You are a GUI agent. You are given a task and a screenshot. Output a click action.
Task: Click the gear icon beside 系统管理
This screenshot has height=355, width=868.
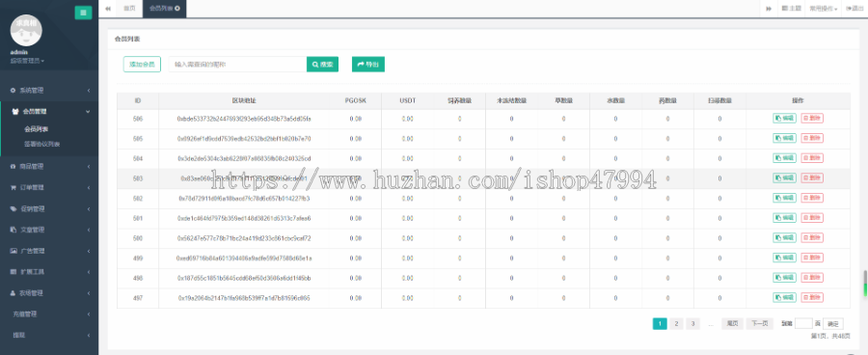[x=14, y=91]
